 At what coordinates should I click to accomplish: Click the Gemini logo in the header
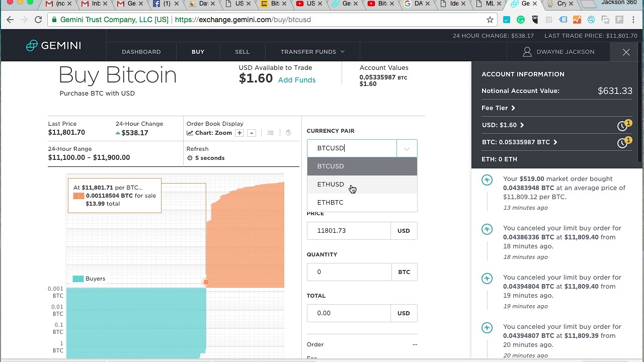(x=53, y=45)
